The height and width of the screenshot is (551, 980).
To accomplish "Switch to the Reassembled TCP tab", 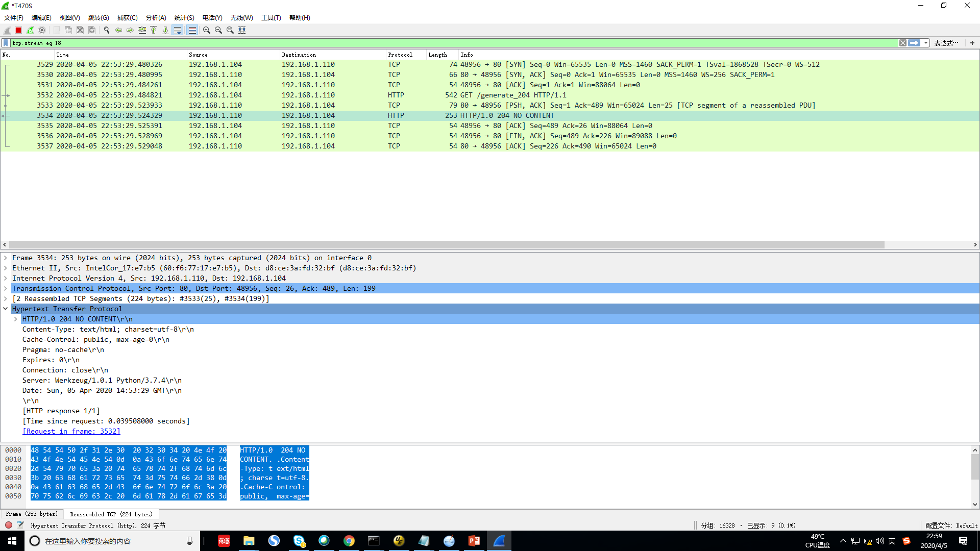I will [111, 514].
